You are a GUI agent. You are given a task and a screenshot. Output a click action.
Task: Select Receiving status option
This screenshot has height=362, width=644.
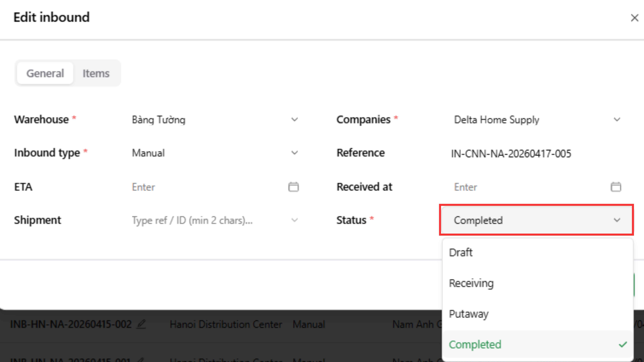coord(471,283)
